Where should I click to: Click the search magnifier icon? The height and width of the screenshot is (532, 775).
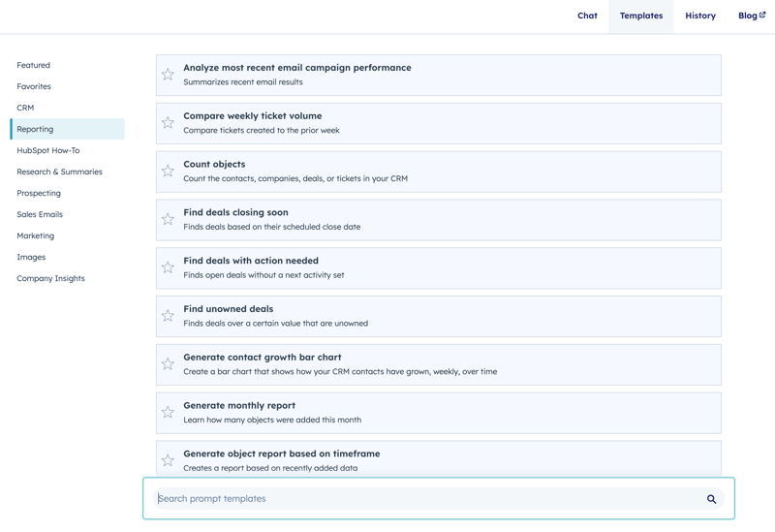pos(711,499)
